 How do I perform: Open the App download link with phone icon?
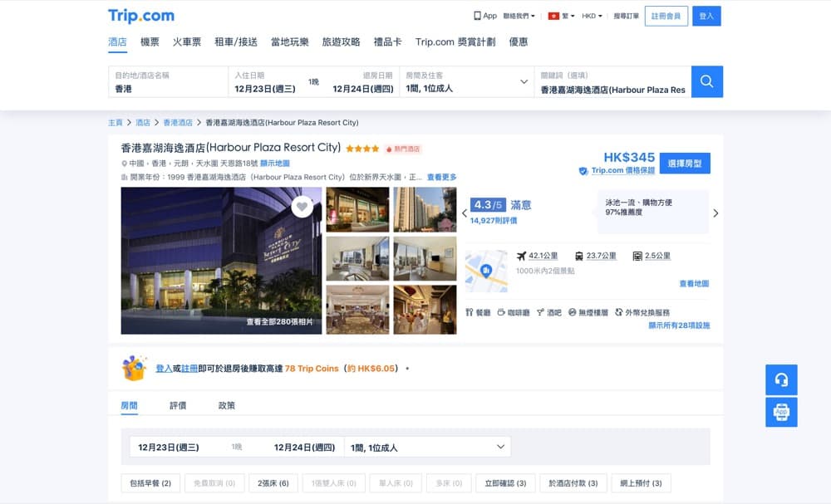485,16
